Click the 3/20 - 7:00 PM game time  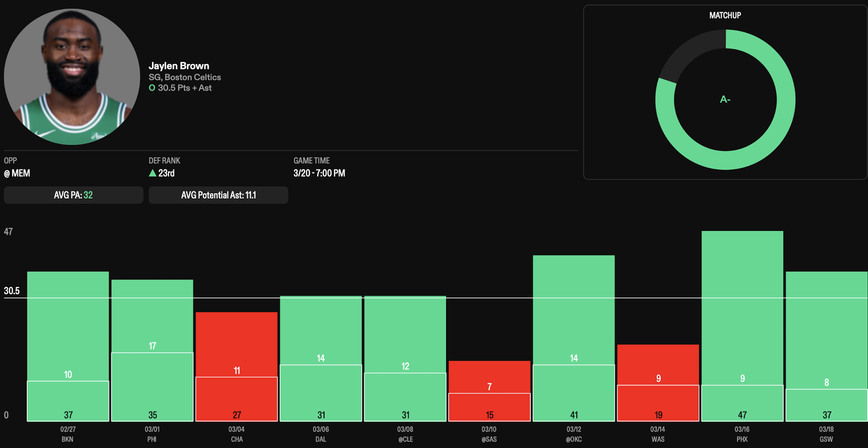tap(319, 173)
